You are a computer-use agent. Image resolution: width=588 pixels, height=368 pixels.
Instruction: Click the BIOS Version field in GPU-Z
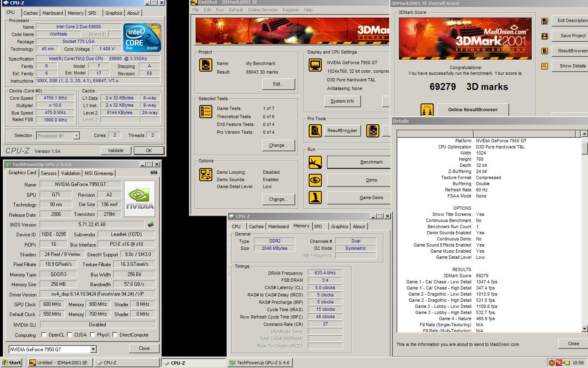click(92, 224)
